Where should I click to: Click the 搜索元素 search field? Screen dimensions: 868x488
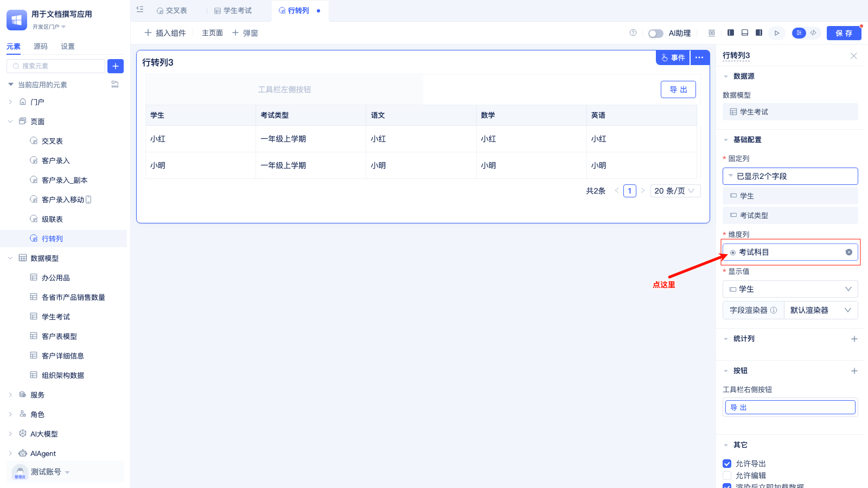pos(56,66)
